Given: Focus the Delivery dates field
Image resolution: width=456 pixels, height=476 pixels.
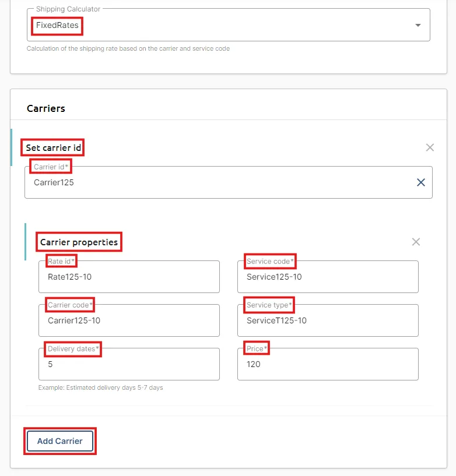Looking at the screenshot, I should (x=129, y=364).
